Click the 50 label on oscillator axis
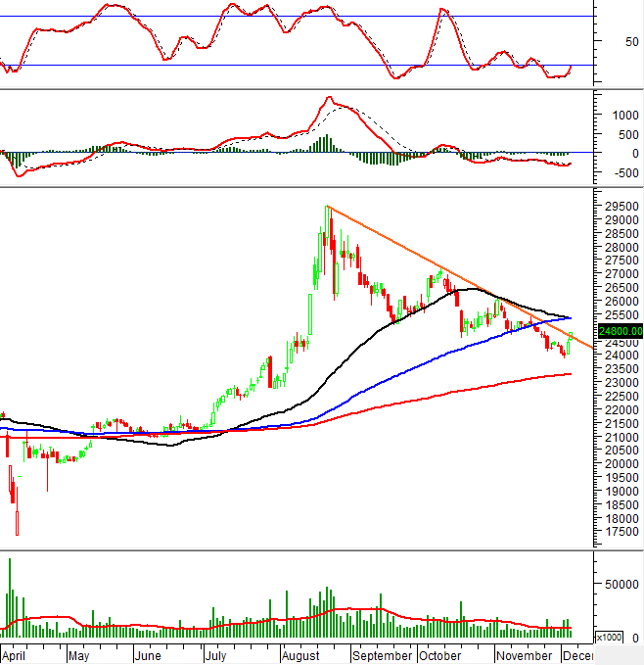The height and width of the screenshot is (665, 644). click(632, 42)
